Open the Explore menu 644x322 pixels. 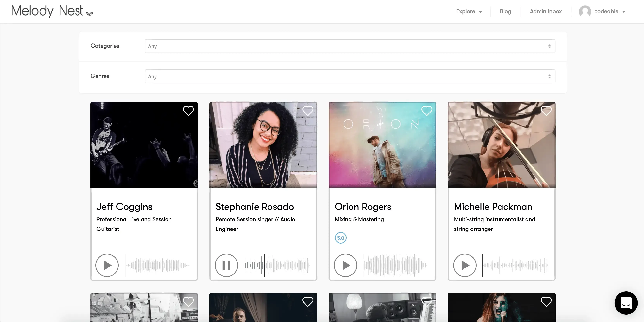[469, 11]
